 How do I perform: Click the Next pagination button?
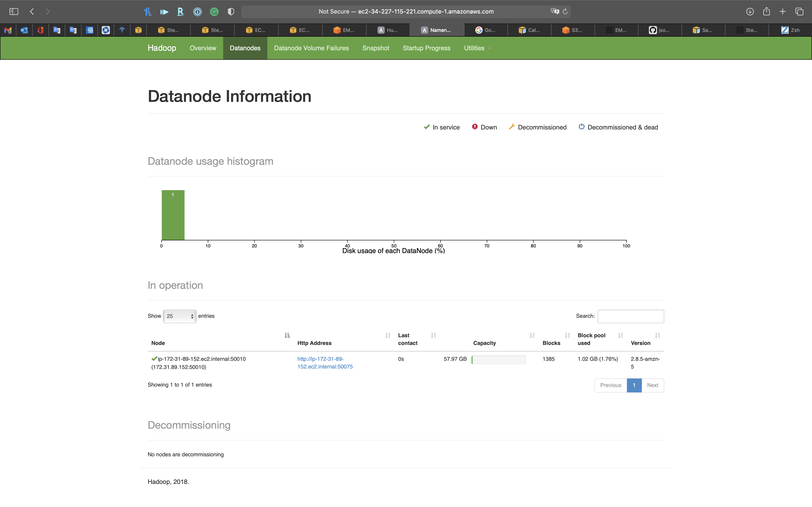coord(652,385)
